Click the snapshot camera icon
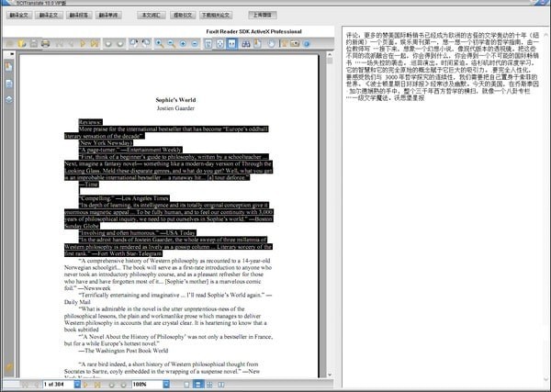The image size is (551, 392). pyautogui.click(x=295, y=43)
